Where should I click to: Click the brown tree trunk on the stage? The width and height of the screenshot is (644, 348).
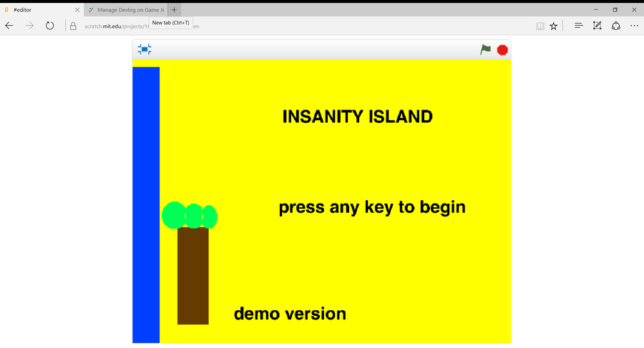click(x=193, y=276)
